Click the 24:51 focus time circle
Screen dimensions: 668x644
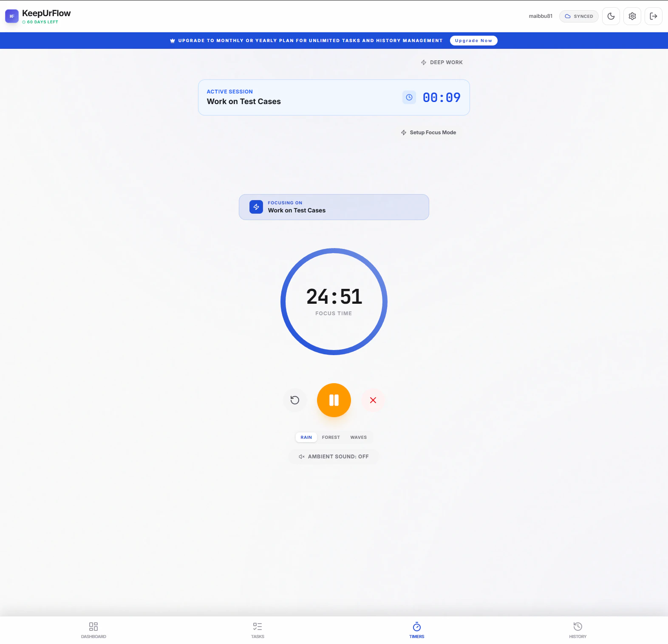click(334, 302)
